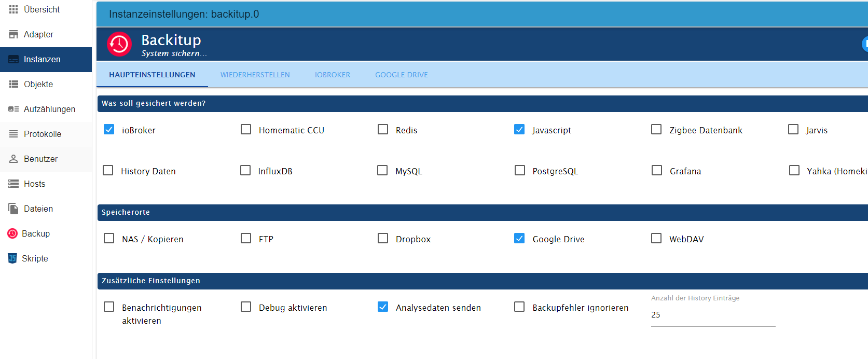The image size is (868, 359).
Task: Switch to Google Drive tab
Action: (402, 75)
